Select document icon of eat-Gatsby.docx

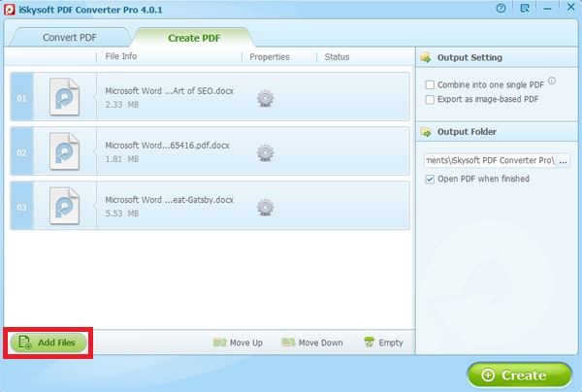click(65, 206)
